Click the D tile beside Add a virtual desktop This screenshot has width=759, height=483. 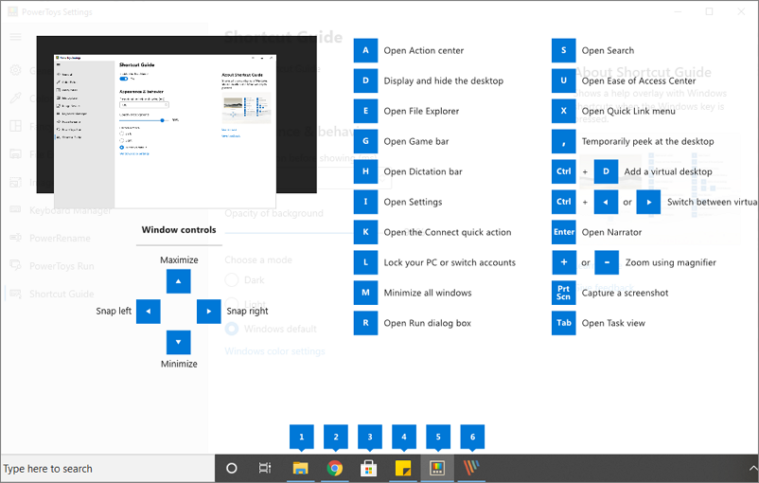pos(606,171)
